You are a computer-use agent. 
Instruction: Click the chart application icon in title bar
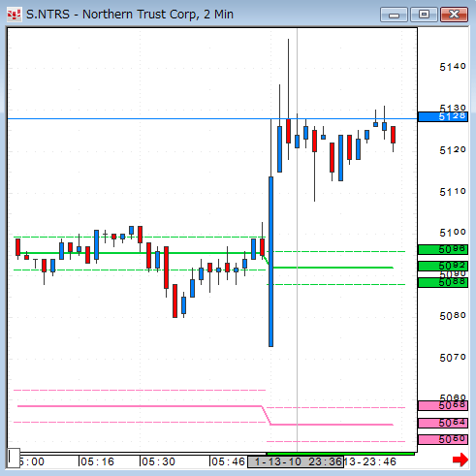pos(15,15)
